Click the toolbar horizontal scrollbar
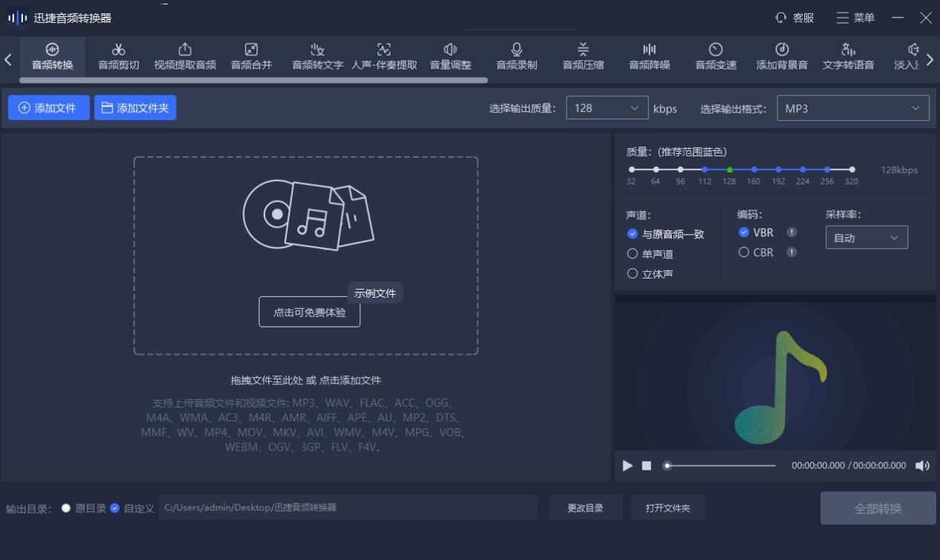 click(254, 80)
